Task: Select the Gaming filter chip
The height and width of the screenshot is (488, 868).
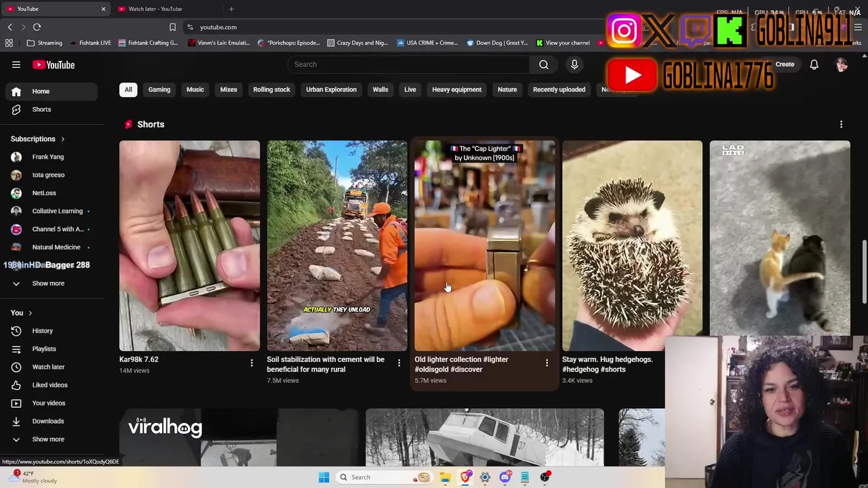Action: click(159, 89)
